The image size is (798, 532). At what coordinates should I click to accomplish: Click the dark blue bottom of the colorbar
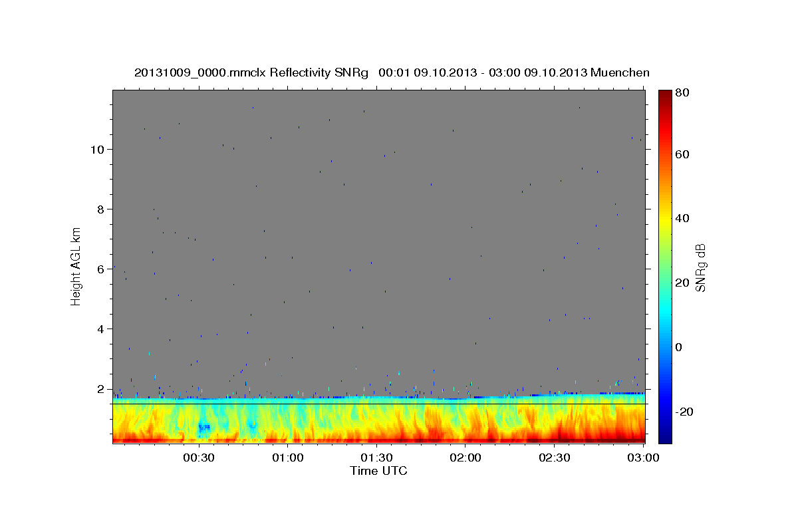coord(664,436)
